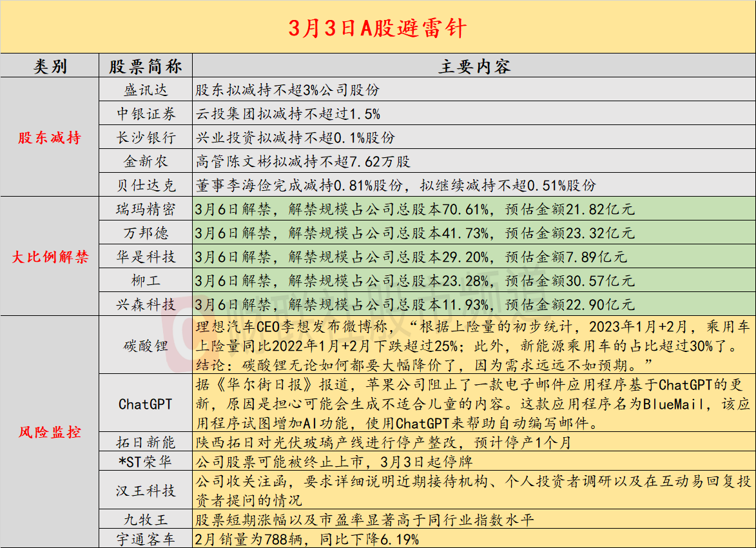756x548 pixels.
Task: Click the text "云投集团拟减持不超过1.5%"
Action: (288, 114)
